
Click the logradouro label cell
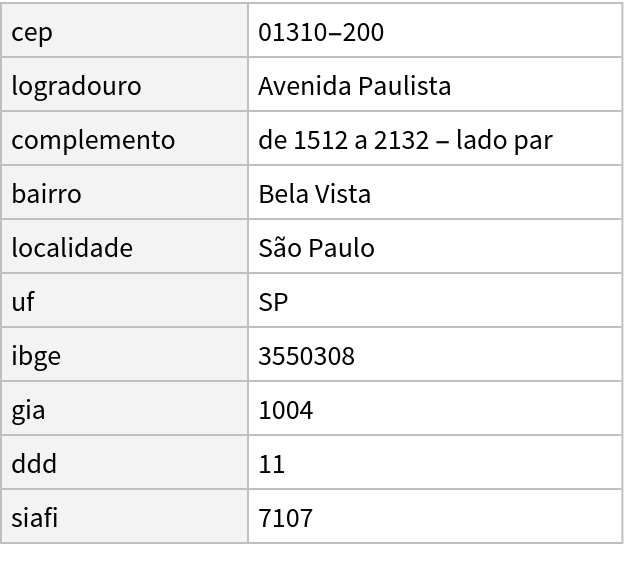[x=76, y=86]
